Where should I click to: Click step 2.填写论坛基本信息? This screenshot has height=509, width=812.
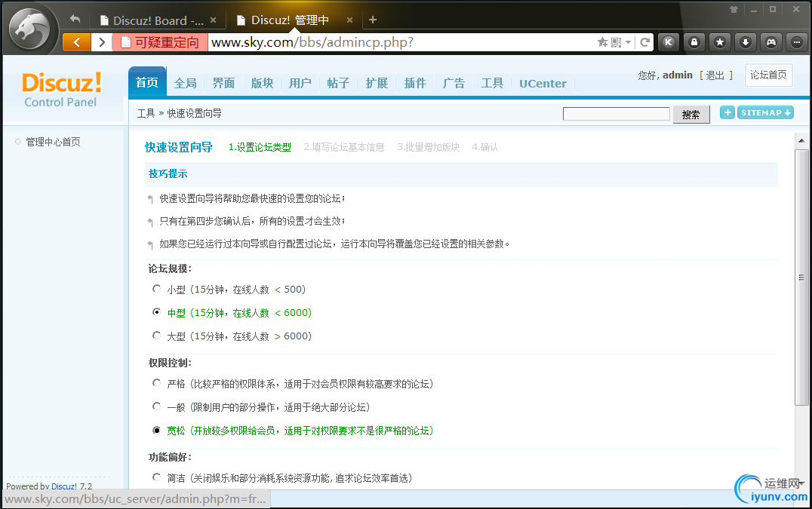pyautogui.click(x=344, y=147)
